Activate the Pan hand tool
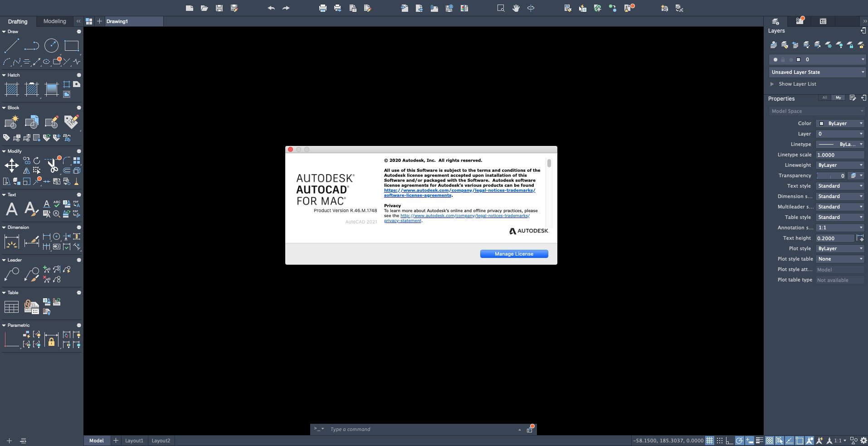This screenshot has width=868, height=446. (x=516, y=8)
